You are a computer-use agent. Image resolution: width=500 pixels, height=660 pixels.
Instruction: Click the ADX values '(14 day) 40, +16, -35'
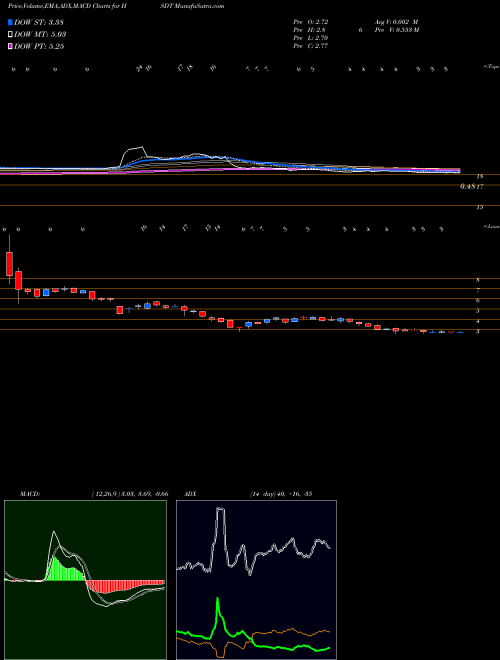tap(280, 494)
